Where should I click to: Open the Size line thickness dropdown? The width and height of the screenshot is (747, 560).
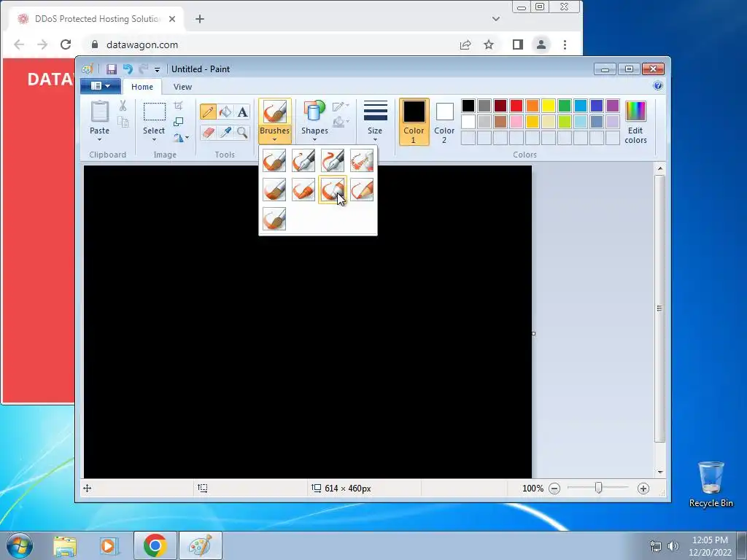375,121
